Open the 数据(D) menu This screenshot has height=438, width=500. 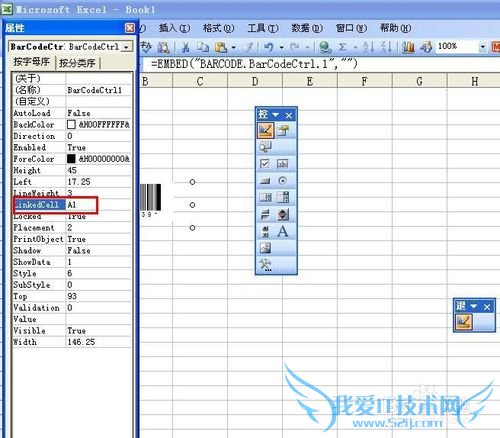click(307, 28)
